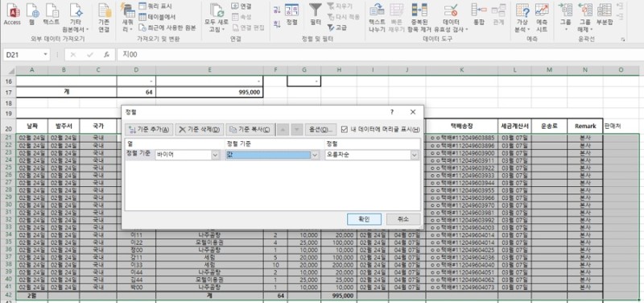
Task: Click 연결 편집 edit links
Action: point(248,27)
